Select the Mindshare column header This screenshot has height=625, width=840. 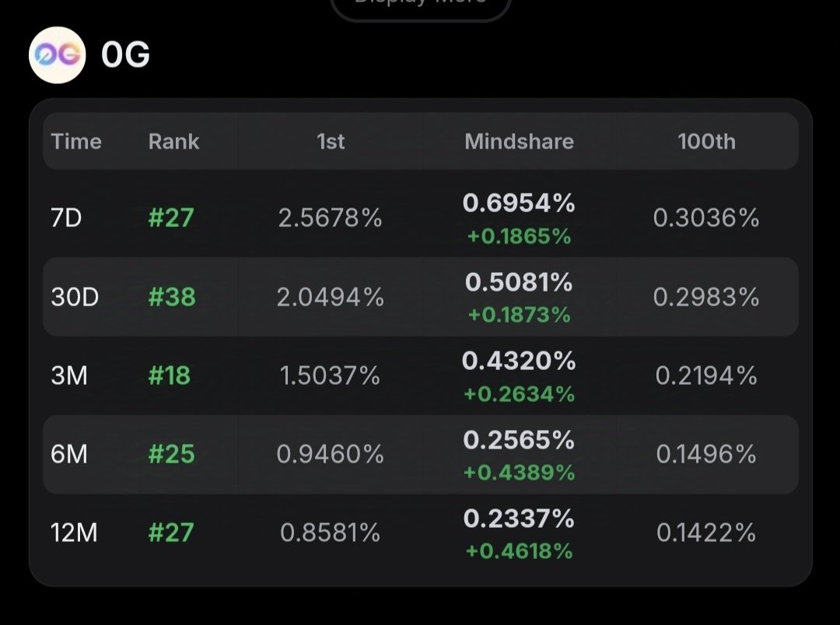(x=519, y=141)
